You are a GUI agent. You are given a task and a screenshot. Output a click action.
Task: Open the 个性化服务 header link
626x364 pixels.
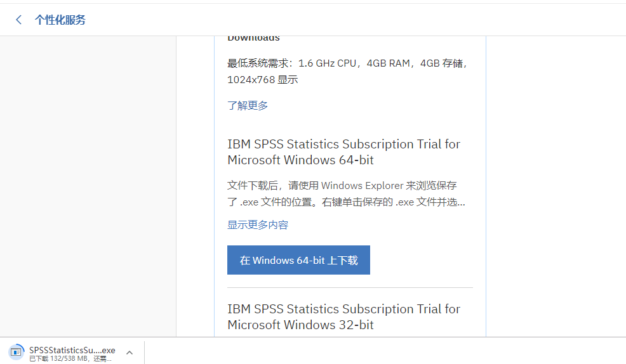[60, 20]
